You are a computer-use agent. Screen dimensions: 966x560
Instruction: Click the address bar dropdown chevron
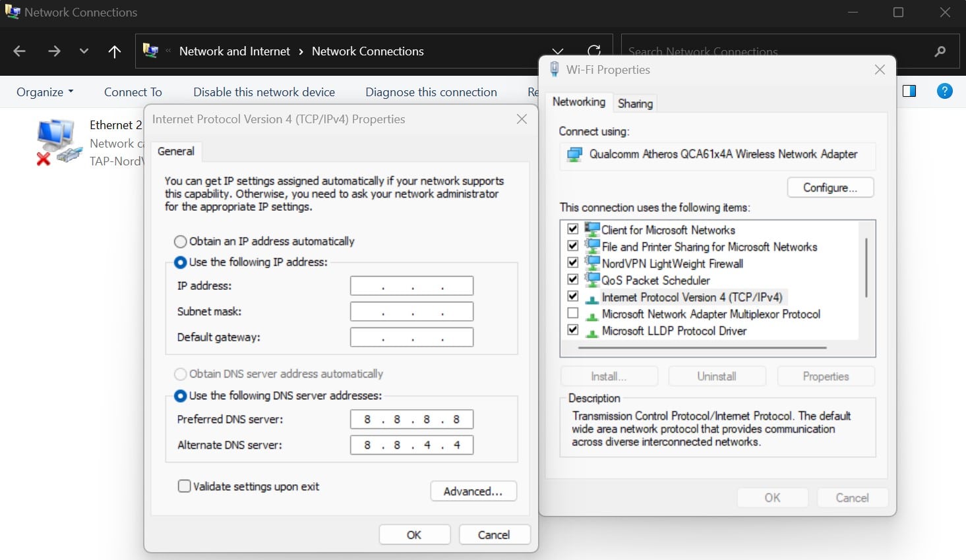tap(557, 51)
